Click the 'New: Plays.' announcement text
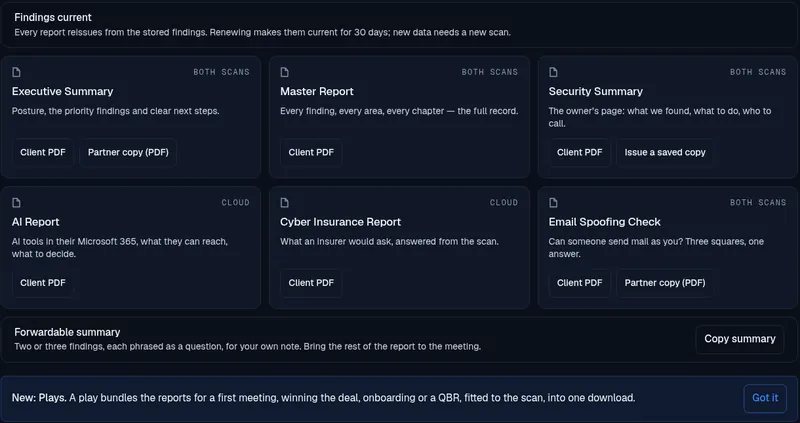Viewport: 800px width, 423px height. 323,398
